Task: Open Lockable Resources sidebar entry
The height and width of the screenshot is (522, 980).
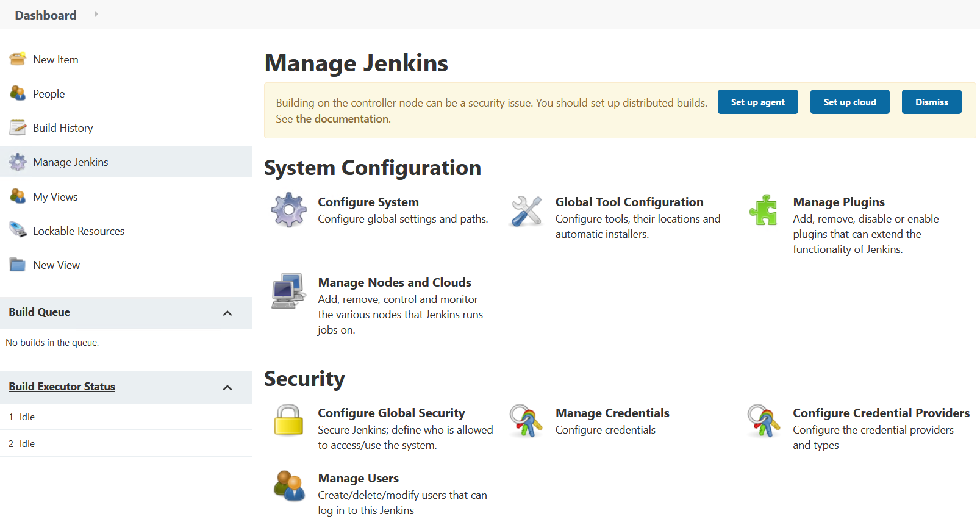Action: point(79,231)
